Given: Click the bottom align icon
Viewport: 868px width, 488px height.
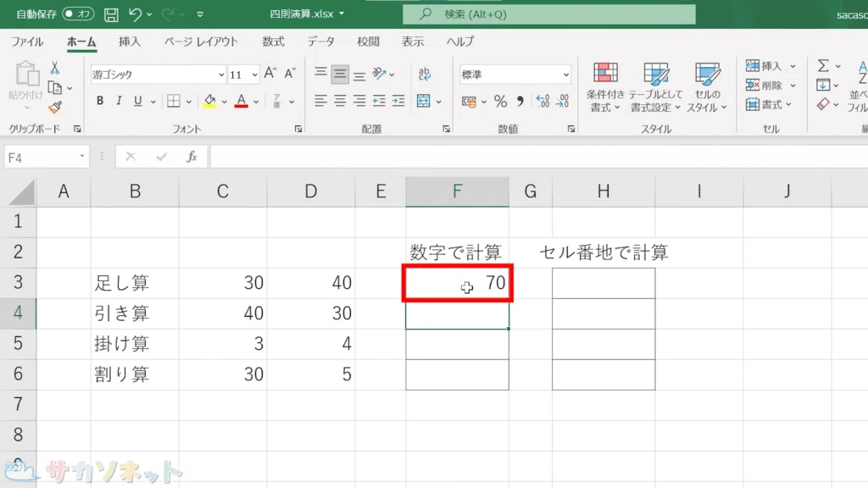Looking at the screenshot, I should pyautogui.click(x=359, y=75).
